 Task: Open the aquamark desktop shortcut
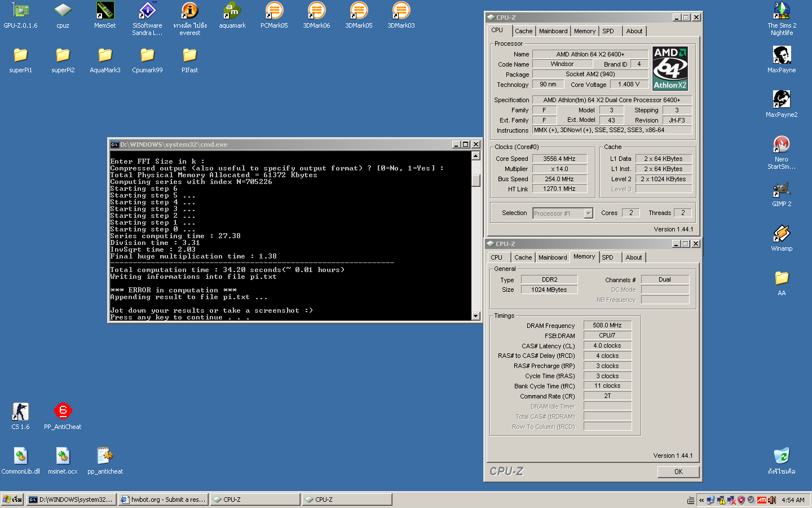point(232,15)
